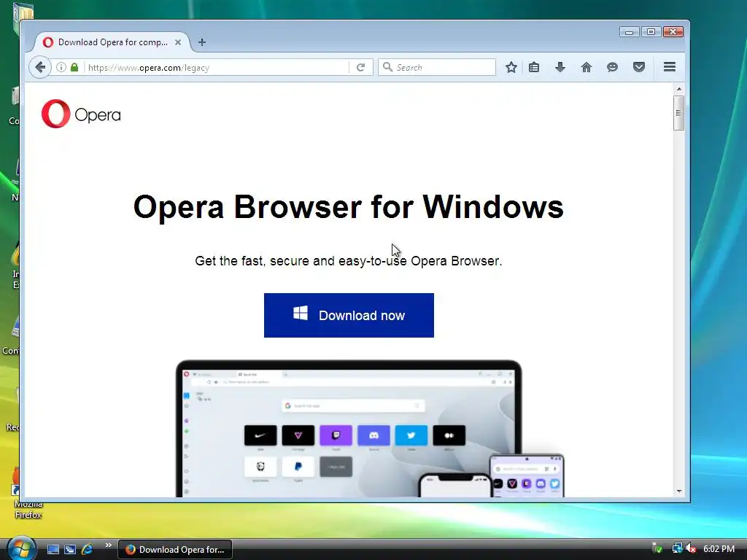Screen dimensions: 747x560
Task: Click the Download now button
Action: click(349, 315)
